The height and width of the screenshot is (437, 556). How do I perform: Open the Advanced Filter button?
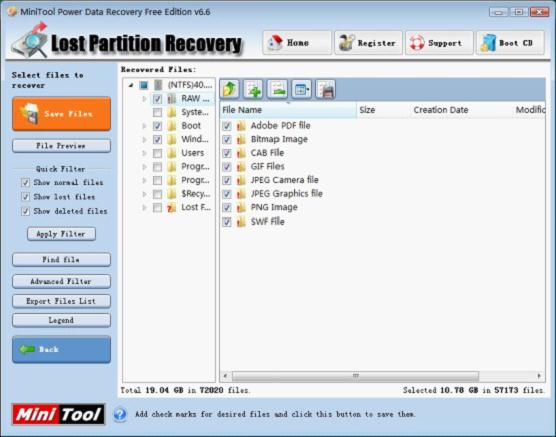tap(61, 281)
